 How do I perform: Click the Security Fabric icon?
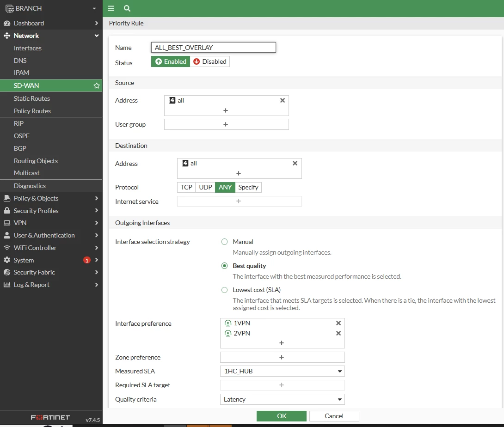pos(7,272)
